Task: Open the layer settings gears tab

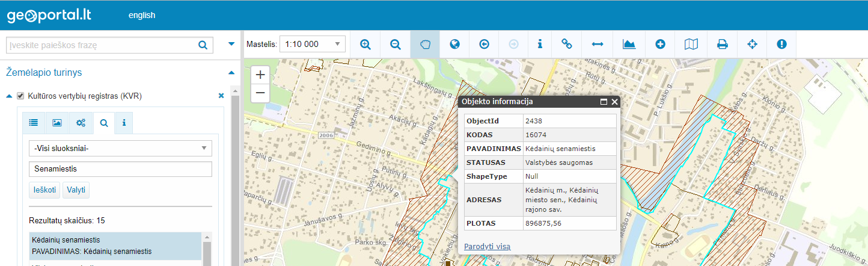Action: tap(81, 123)
